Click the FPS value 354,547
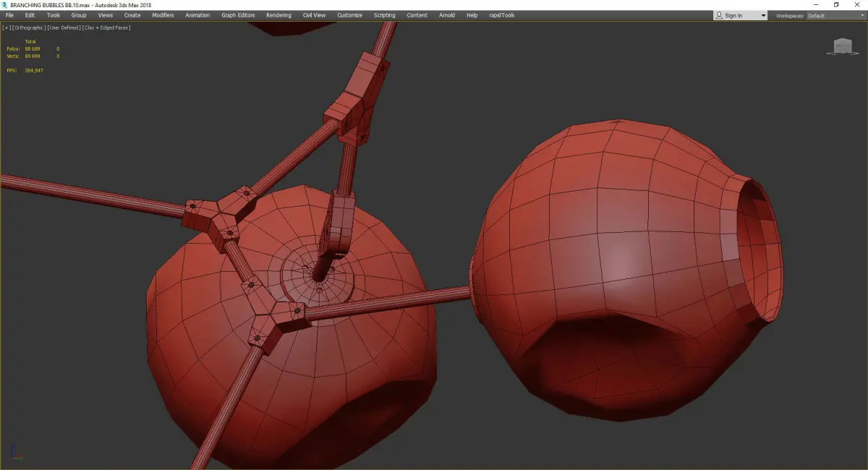 pyautogui.click(x=34, y=70)
